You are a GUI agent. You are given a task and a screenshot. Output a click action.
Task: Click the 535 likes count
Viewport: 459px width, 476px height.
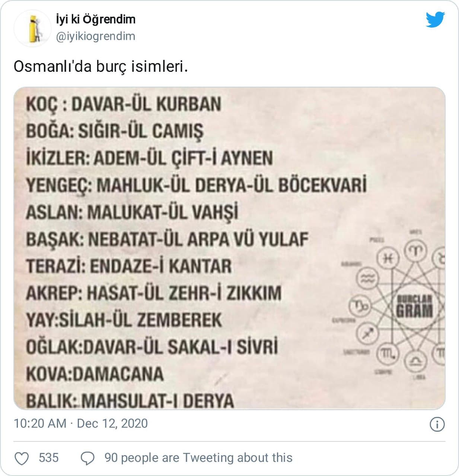click(x=49, y=458)
